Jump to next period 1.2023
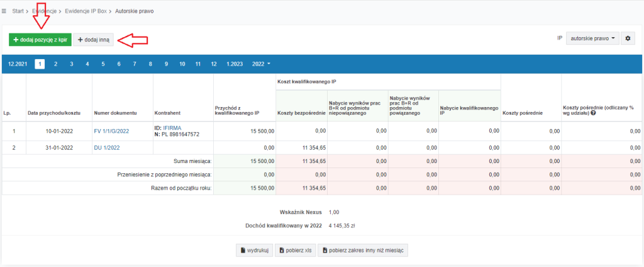Screen dimensions: 644x267 click(235, 64)
